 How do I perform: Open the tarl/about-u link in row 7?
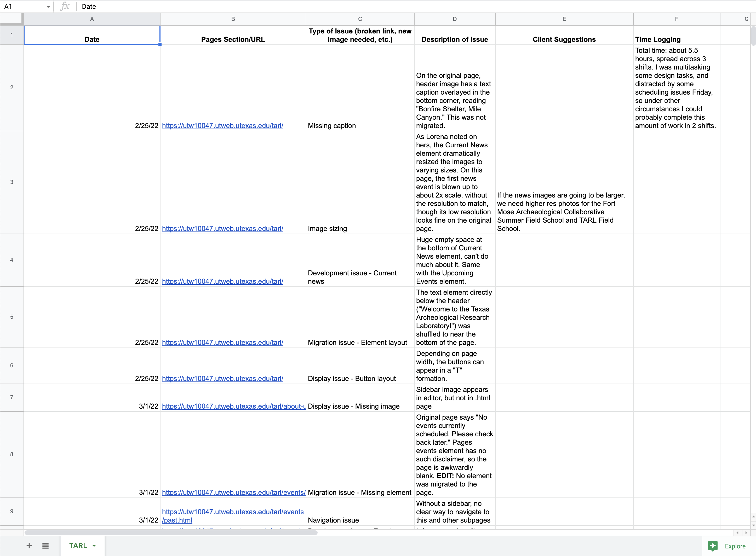[234, 406]
